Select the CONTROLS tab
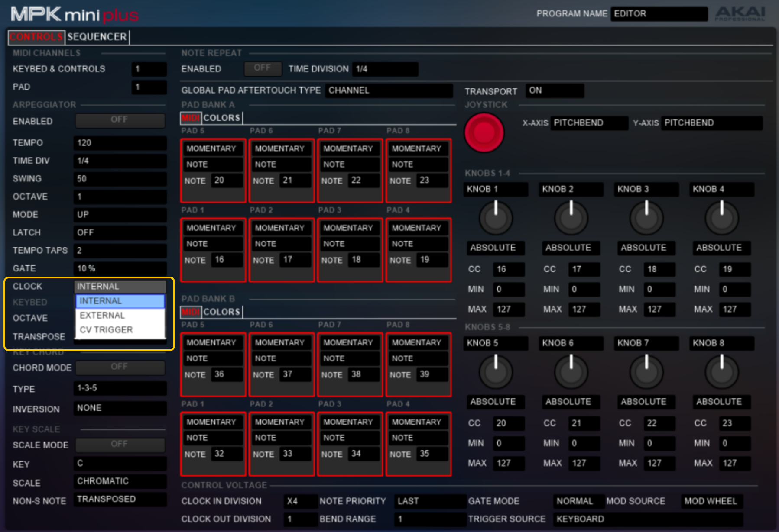 (x=36, y=37)
